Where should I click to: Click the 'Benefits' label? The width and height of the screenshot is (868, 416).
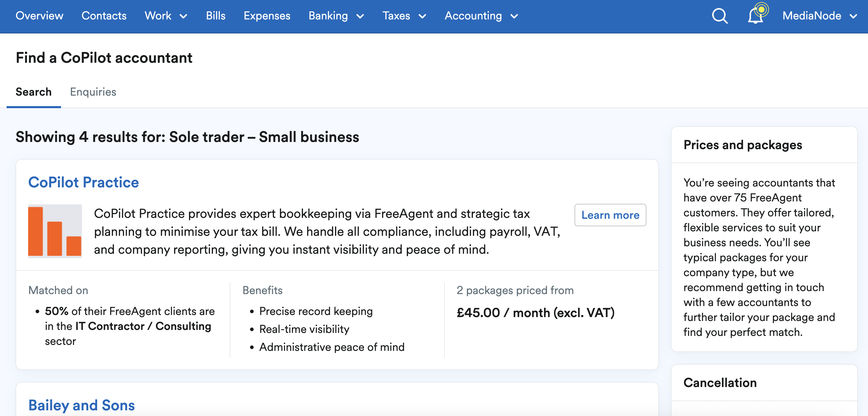263,290
